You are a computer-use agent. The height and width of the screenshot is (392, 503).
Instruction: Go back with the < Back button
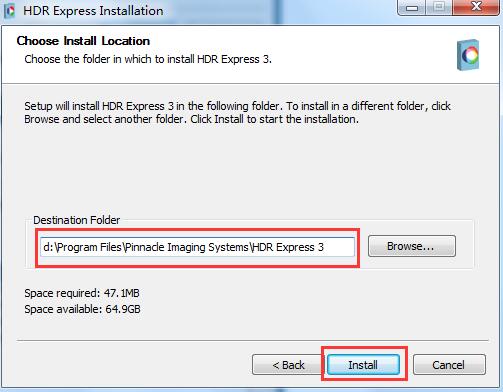pos(288,364)
